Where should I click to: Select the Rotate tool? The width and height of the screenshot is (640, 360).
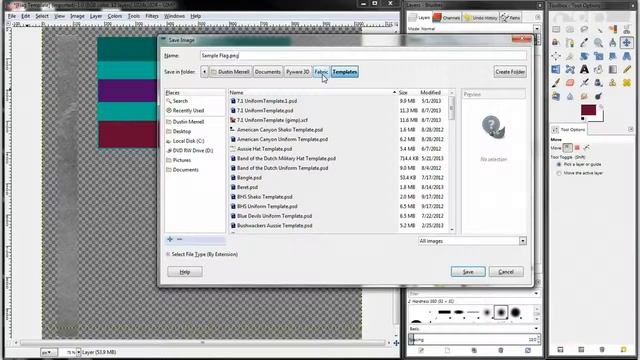[584, 56]
